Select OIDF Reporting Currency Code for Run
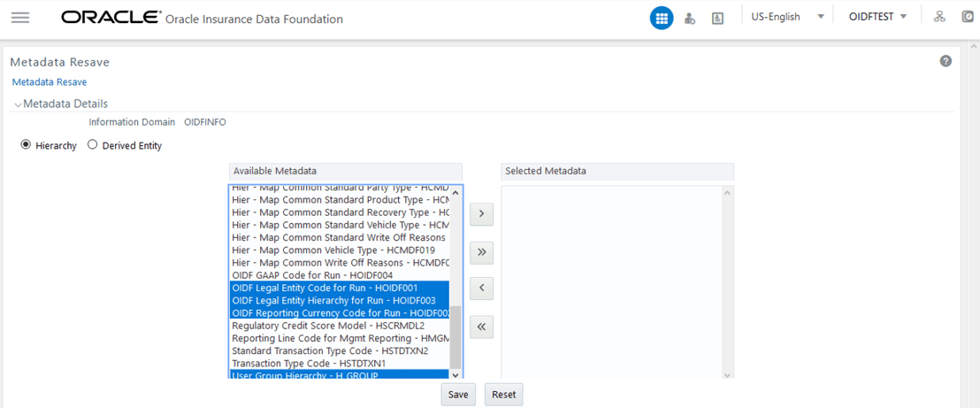The width and height of the screenshot is (980, 408). 340,313
